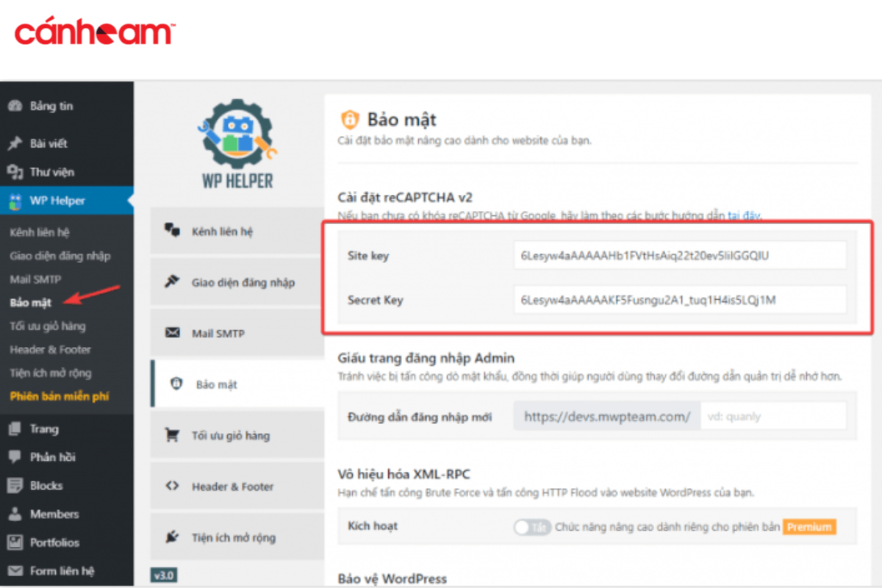This screenshot has width=882, height=588.
Task: Click the cánheam logo
Action: tap(94, 33)
